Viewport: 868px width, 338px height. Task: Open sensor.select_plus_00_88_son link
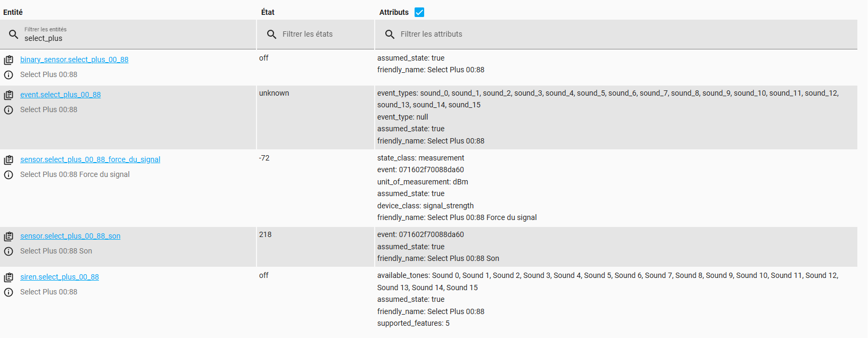pos(70,236)
